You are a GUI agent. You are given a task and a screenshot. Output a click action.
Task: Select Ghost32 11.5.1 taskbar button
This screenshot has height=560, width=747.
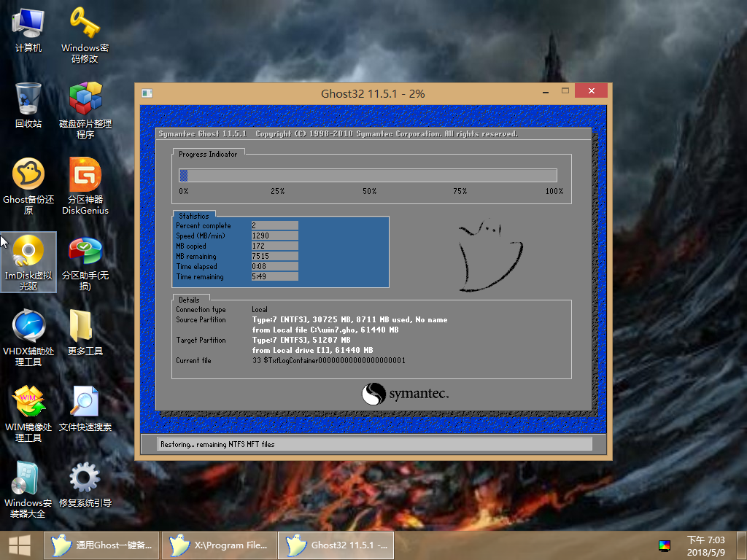[x=336, y=545]
